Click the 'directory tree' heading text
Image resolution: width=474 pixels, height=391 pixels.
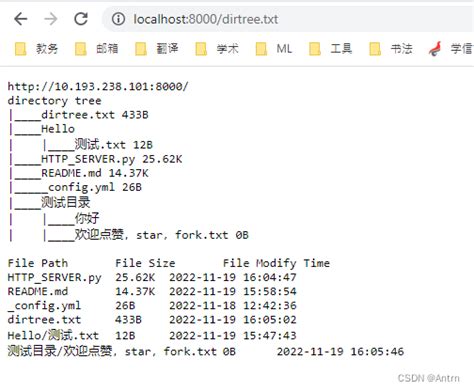pos(54,101)
